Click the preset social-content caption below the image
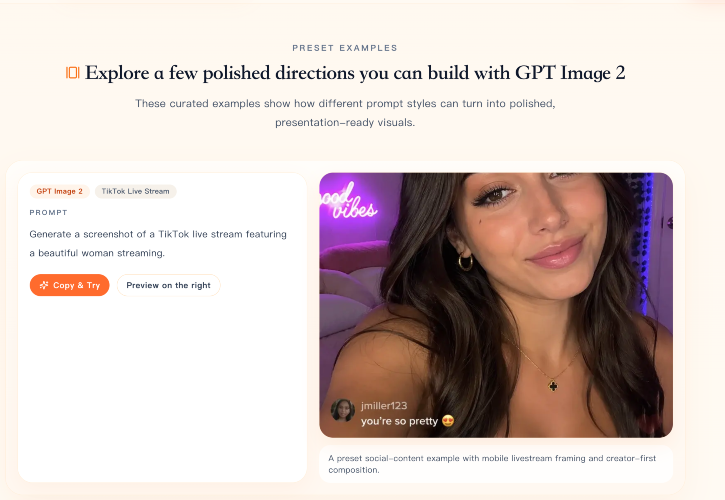This screenshot has height=500, width=725. coord(492,464)
